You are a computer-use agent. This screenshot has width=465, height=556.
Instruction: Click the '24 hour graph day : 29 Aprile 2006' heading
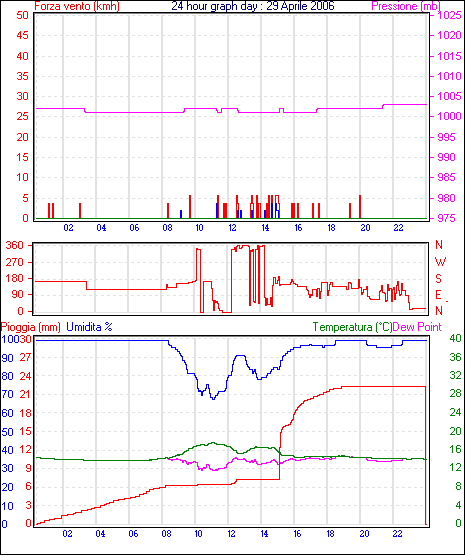click(253, 6)
